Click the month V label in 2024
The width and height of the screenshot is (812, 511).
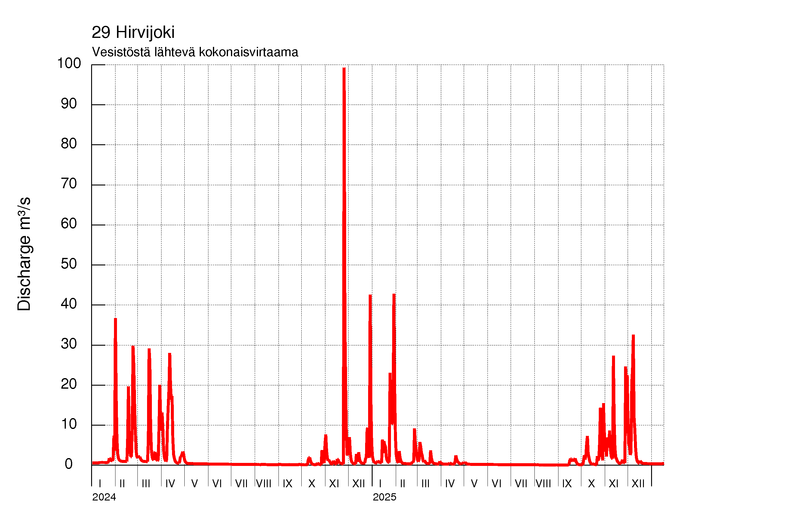point(195,484)
